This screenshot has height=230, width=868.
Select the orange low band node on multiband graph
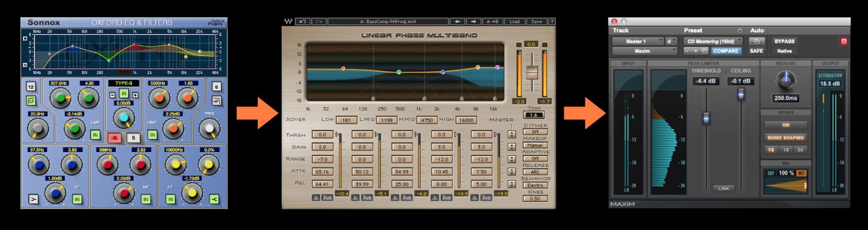pyautogui.click(x=343, y=69)
